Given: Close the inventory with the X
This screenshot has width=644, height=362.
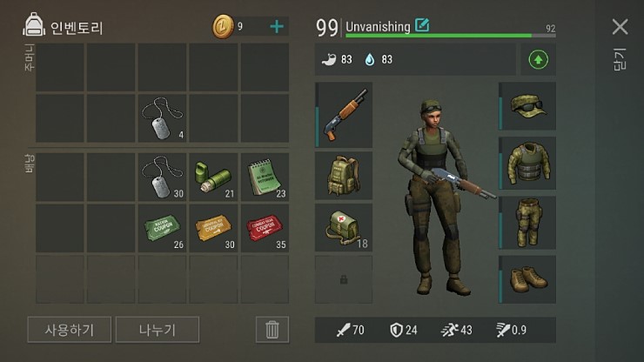Looking at the screenshot, I should click(x=620, y=27).
